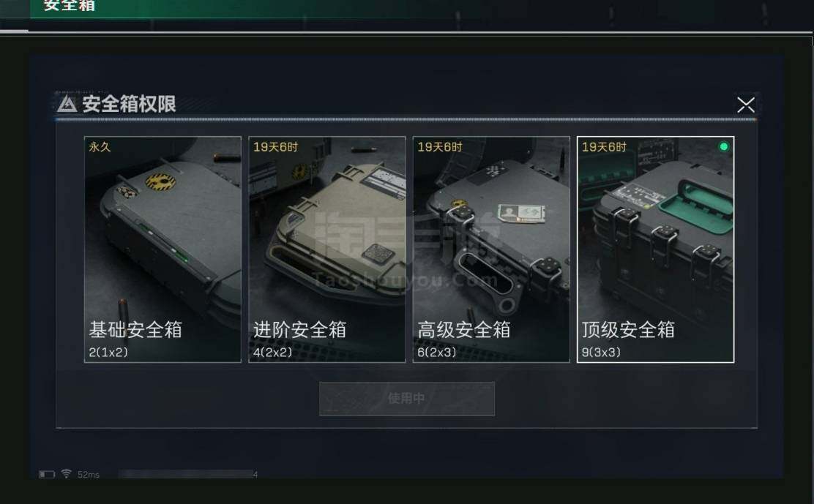Click the Wi-Fi signal icon
This screenshot has height=504, width=814.
pyautogui.click(x=67, y=473)
